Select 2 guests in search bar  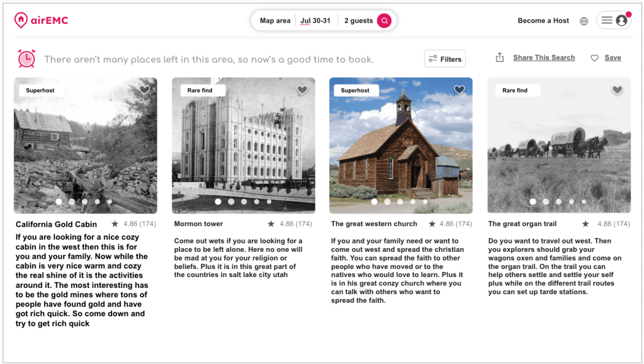358,21
